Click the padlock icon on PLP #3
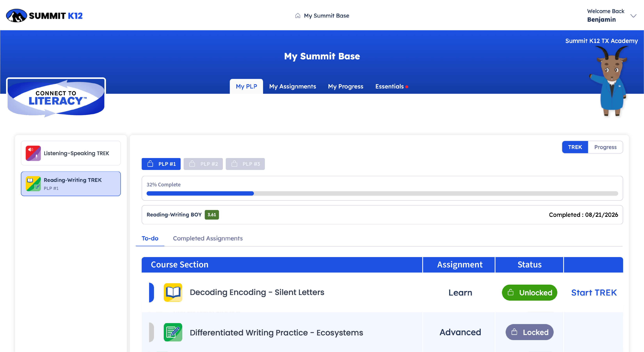This screenshot has height=352, width=644. point(234,164)
